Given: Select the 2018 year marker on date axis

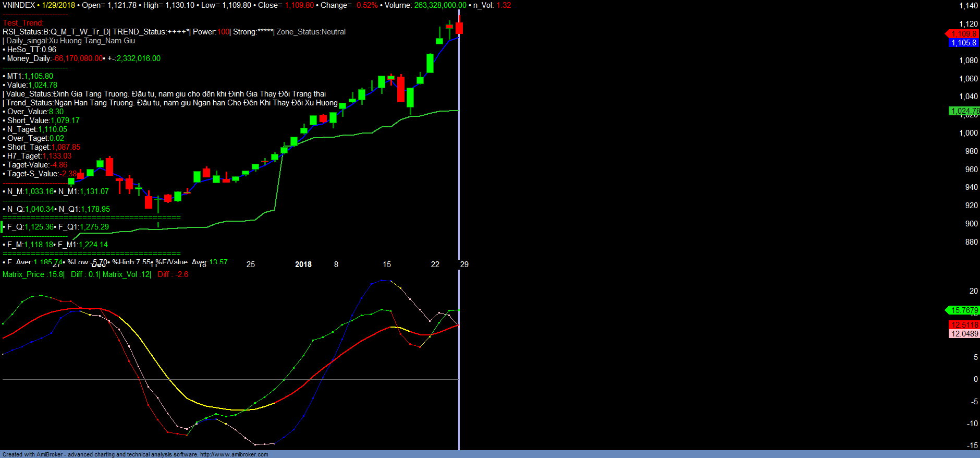Looking at the screenshot, I should (303, 264).
